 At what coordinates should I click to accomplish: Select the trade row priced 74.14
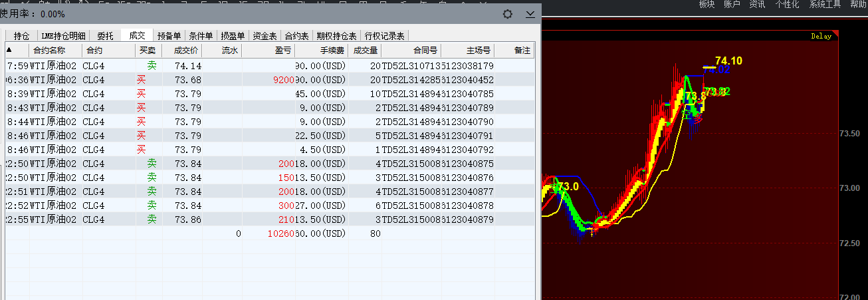coord(270,66)
